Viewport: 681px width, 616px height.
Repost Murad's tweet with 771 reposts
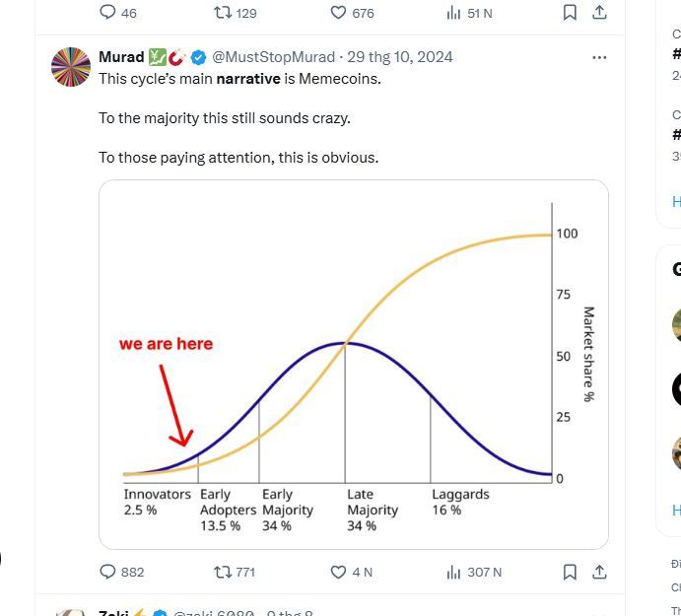coord(223,572)
